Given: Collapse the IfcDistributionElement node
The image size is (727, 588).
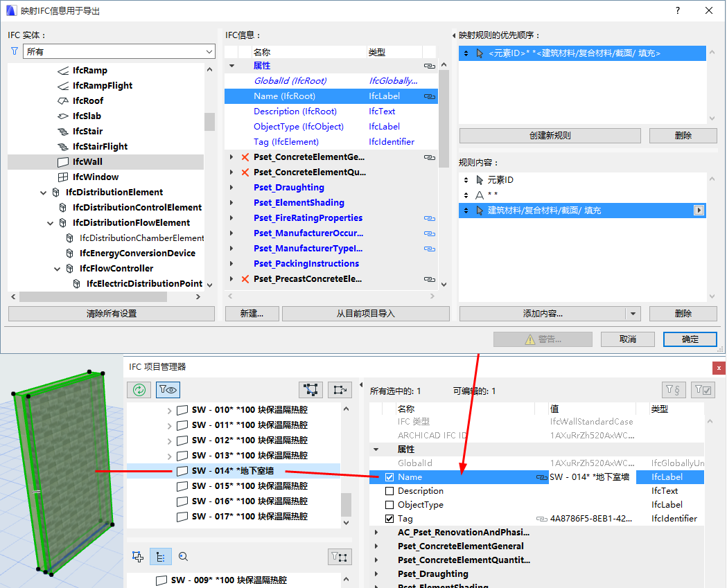Looking at the screenshot, I should 43,193.
